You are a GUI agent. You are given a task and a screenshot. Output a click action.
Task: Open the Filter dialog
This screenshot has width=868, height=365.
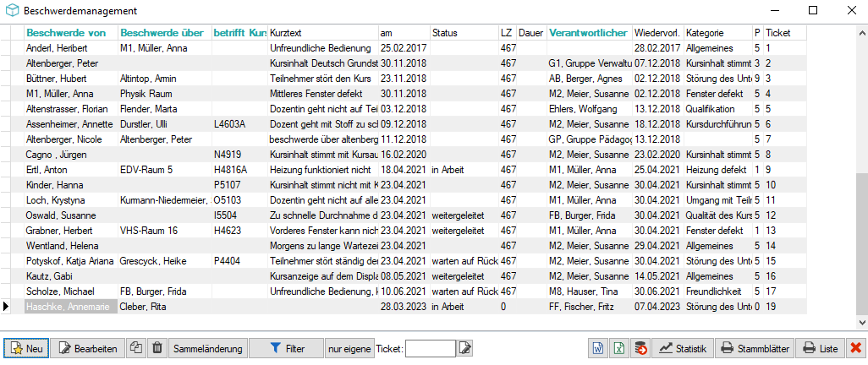pos(286,348)
